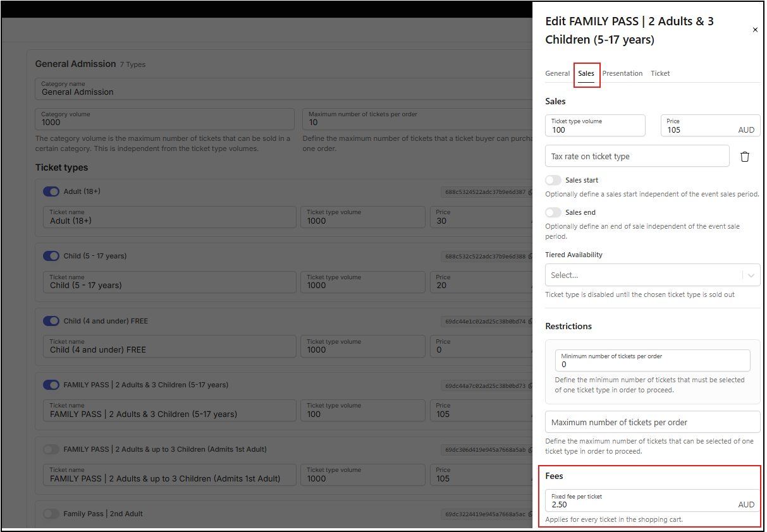Toggle the Sales end switch
This screenshot has height=532, width=767.
553,212
